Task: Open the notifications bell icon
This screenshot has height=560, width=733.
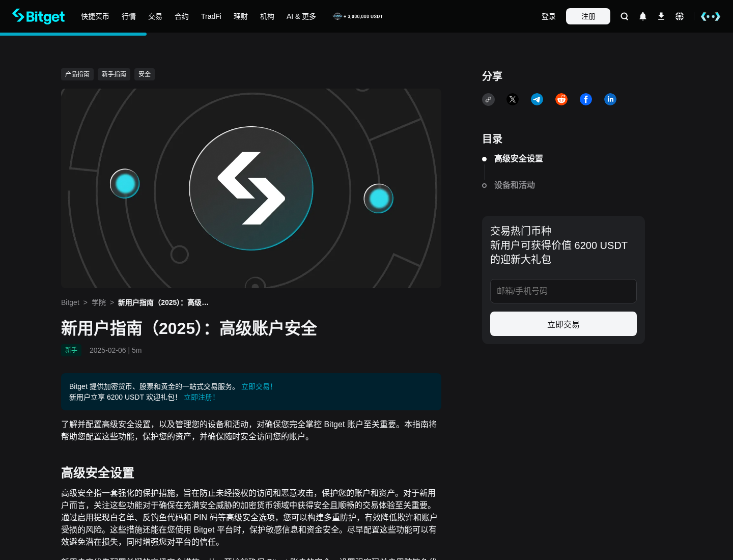Action: (x=643, y=16)
